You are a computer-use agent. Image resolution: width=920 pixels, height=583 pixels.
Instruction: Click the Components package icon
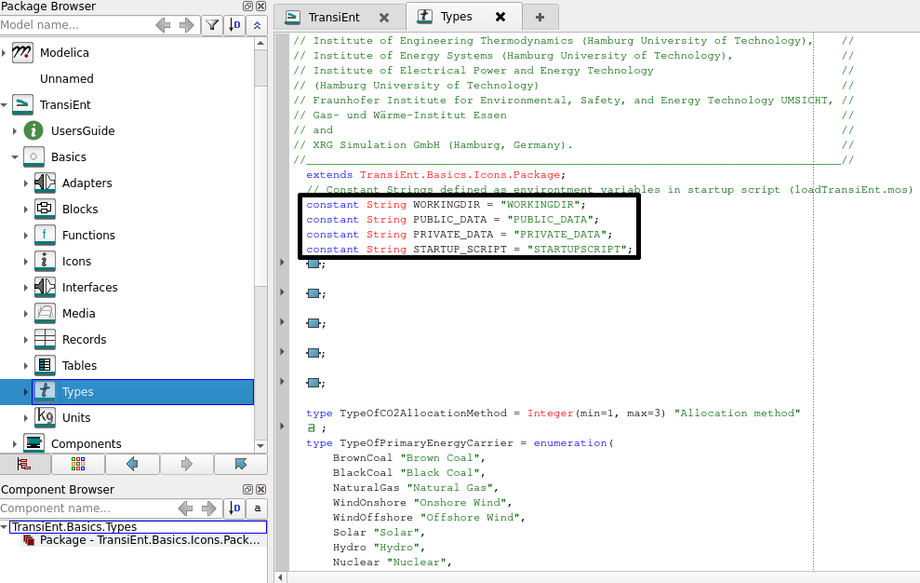33,443
